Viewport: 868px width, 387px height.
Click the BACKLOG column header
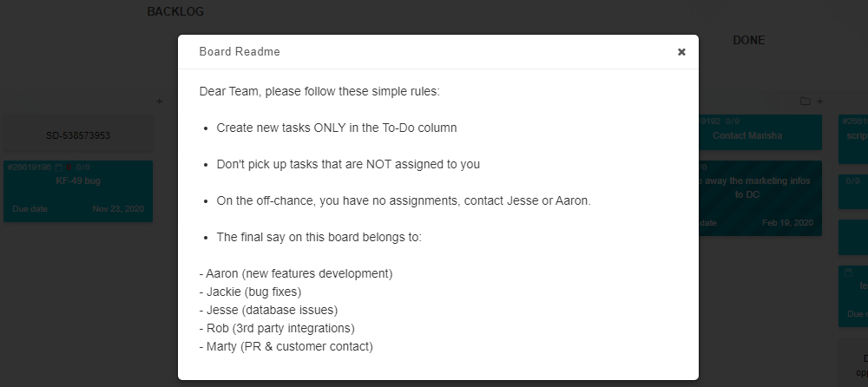click(175, 11)
